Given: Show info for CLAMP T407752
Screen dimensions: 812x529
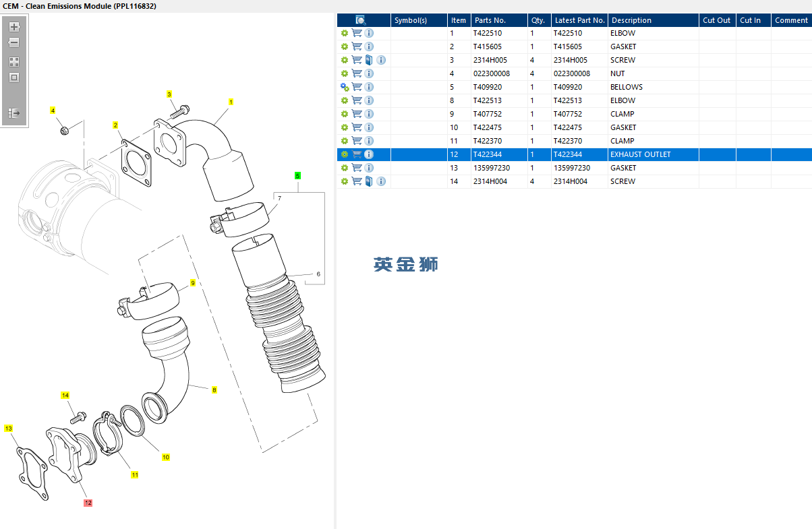Looking at the screenshot, I should click(x=369, y=114).
